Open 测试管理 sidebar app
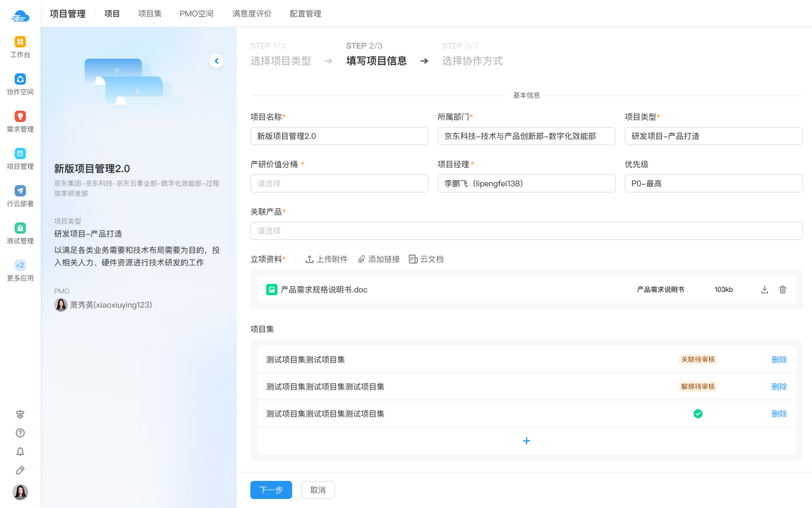Image resolution: width=812 pixels, height=508 pixels. click(20, 228)
